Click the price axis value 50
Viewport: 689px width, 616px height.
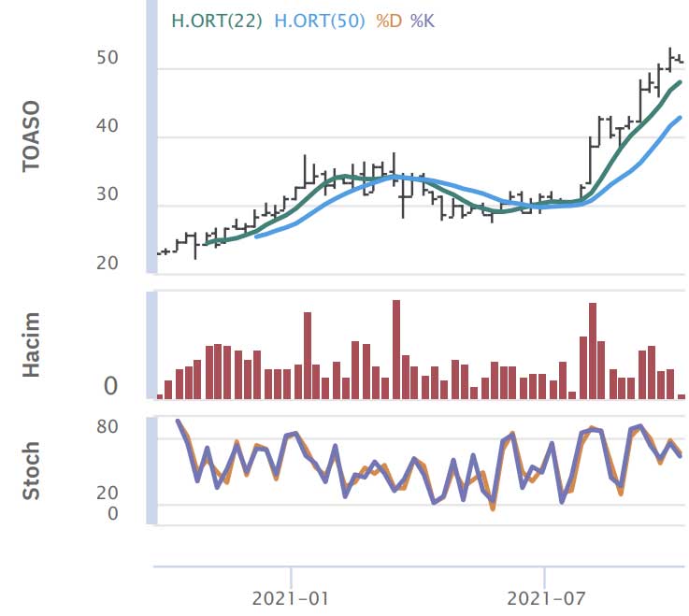point(108,58)
